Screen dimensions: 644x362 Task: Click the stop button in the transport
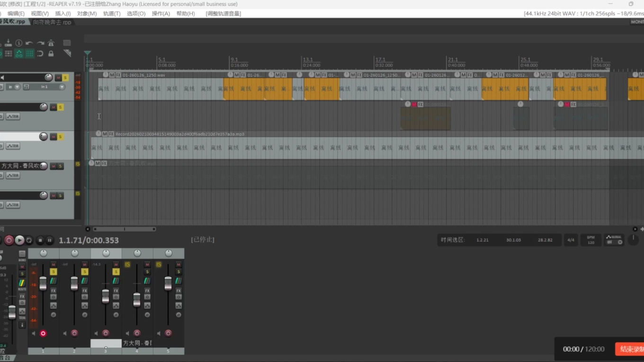[40, 240]
